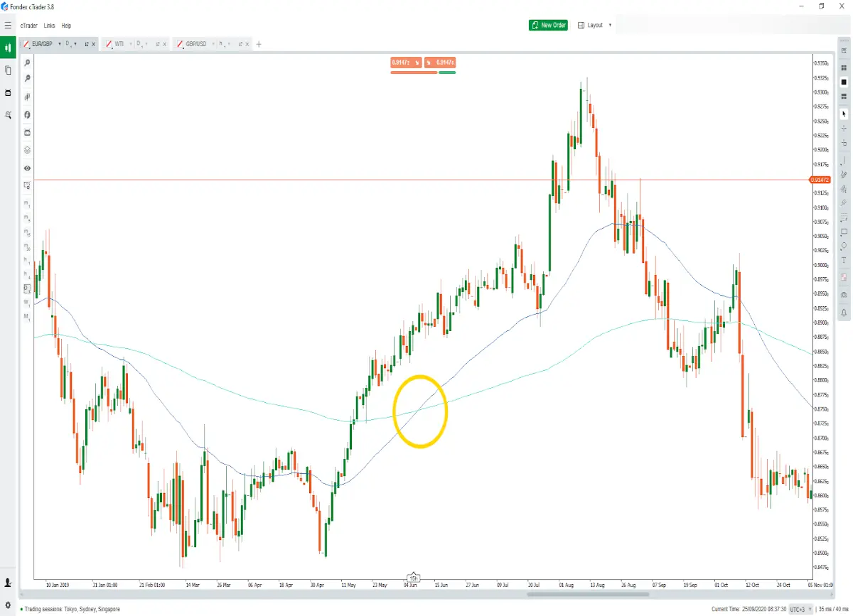Switch to multi-chart grid mode

pos(844,67)
